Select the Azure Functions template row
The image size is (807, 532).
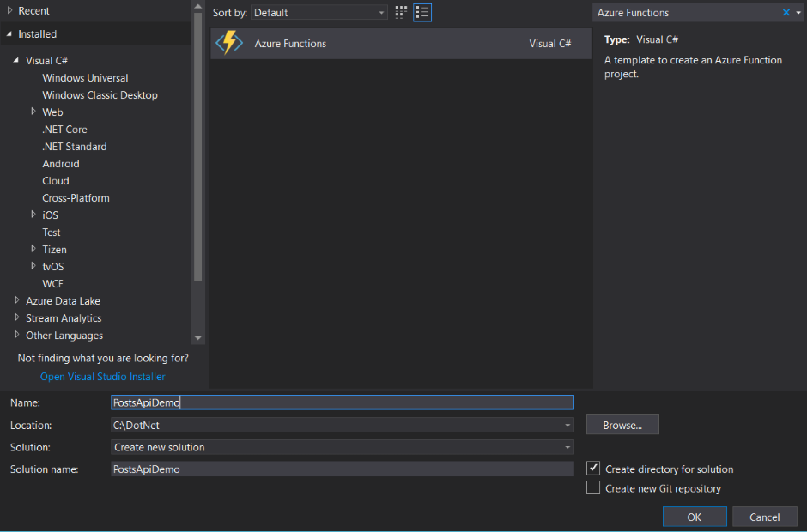(x=400, y=43)
